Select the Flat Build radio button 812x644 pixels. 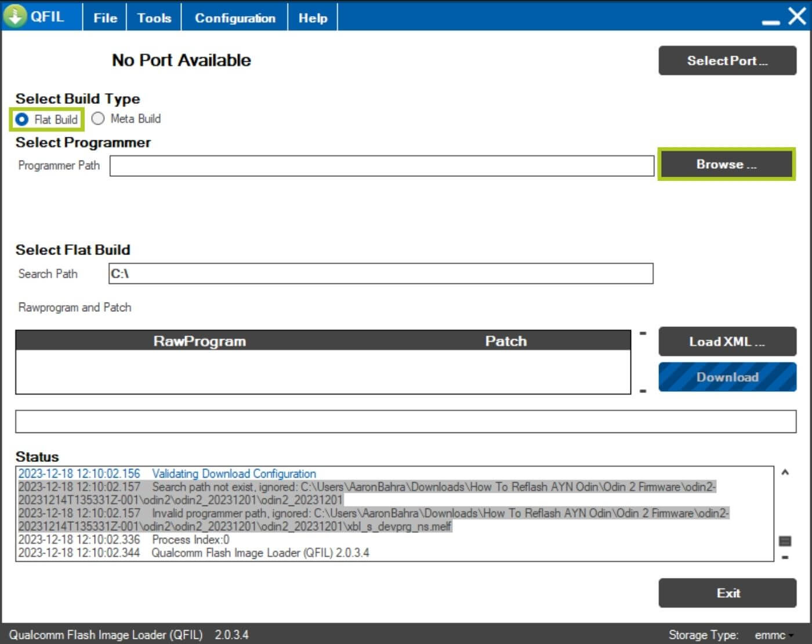click(21, 119)
